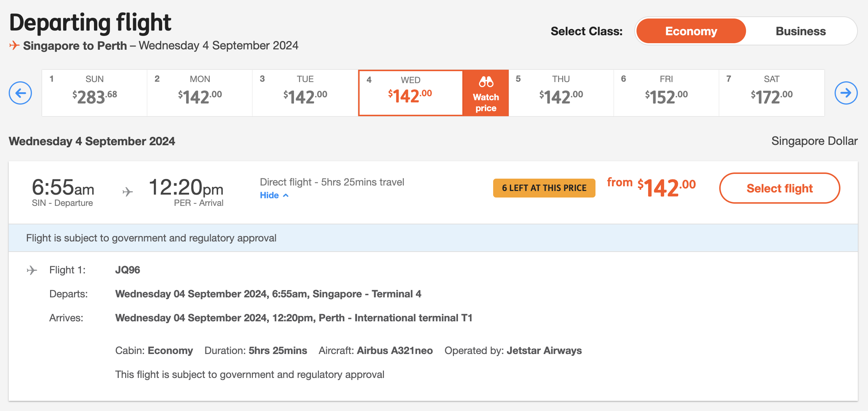Select Economy class option

(691, 31)
